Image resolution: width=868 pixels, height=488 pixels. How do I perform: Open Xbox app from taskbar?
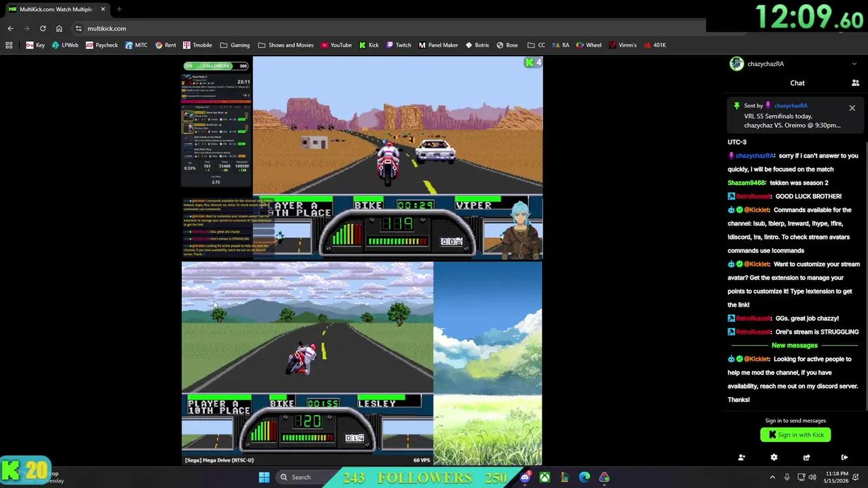(545, 477)
